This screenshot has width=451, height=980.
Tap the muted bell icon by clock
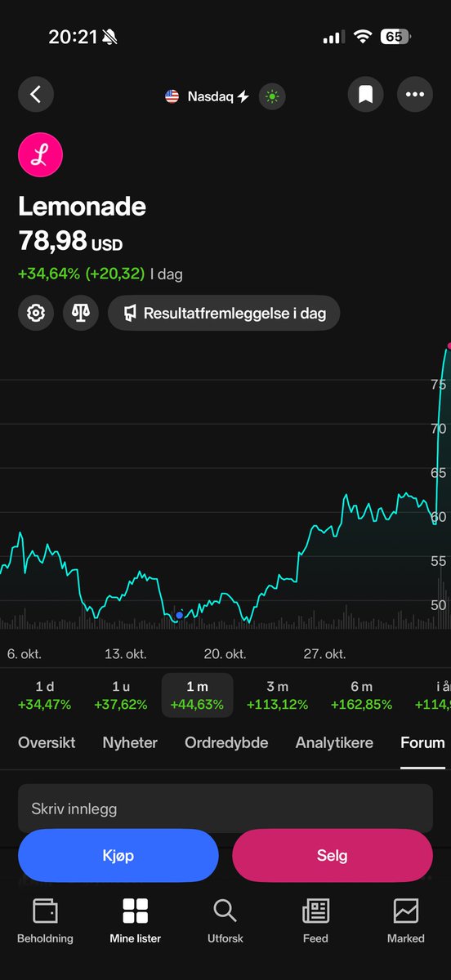tap(109, 37)
